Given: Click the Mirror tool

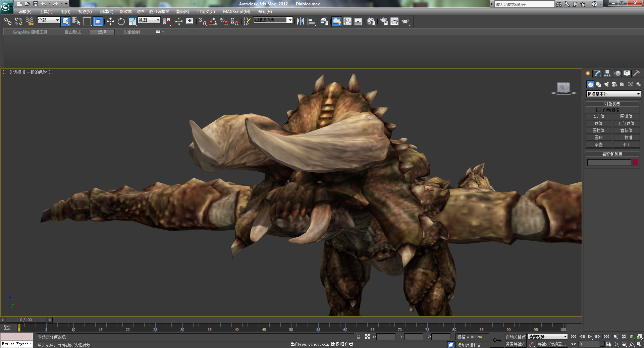Looking at the screenshot, I should click(x=300, y=21).
